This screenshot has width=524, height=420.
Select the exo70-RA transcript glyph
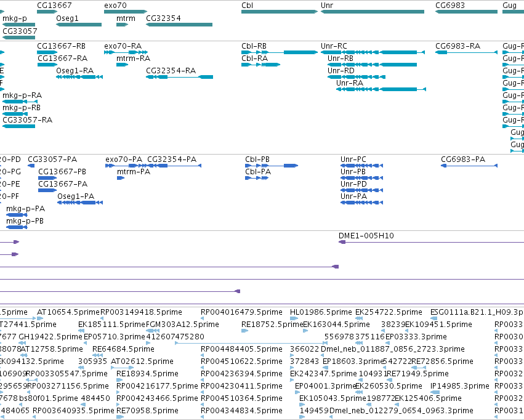point(126,52)
